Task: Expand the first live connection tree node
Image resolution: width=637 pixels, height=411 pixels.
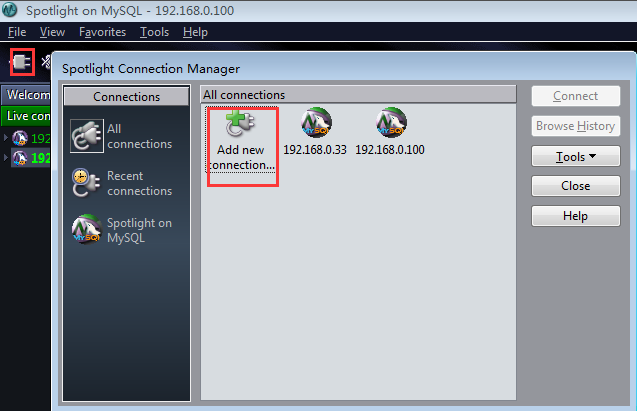Action: [x=6, y=138]
